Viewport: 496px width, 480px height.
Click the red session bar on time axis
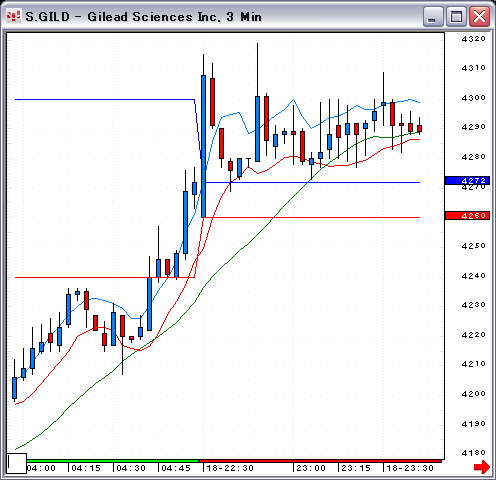tap(320, 461)
